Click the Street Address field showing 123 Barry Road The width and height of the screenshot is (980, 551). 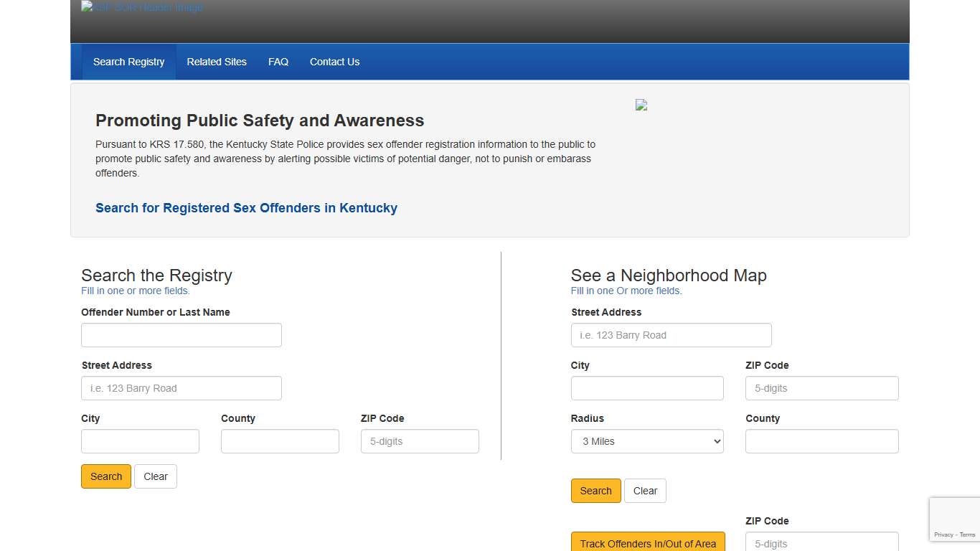181,388
